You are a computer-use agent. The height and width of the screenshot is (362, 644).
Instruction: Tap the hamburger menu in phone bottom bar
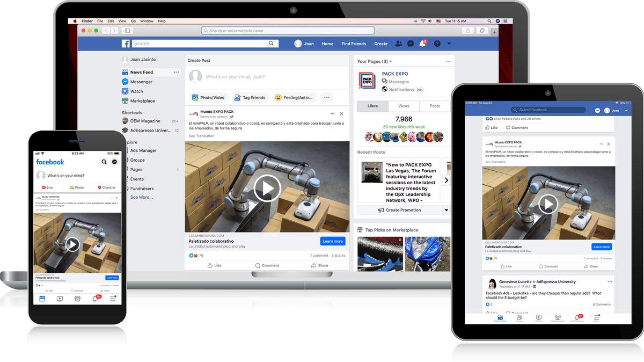(x=113, y=299)
